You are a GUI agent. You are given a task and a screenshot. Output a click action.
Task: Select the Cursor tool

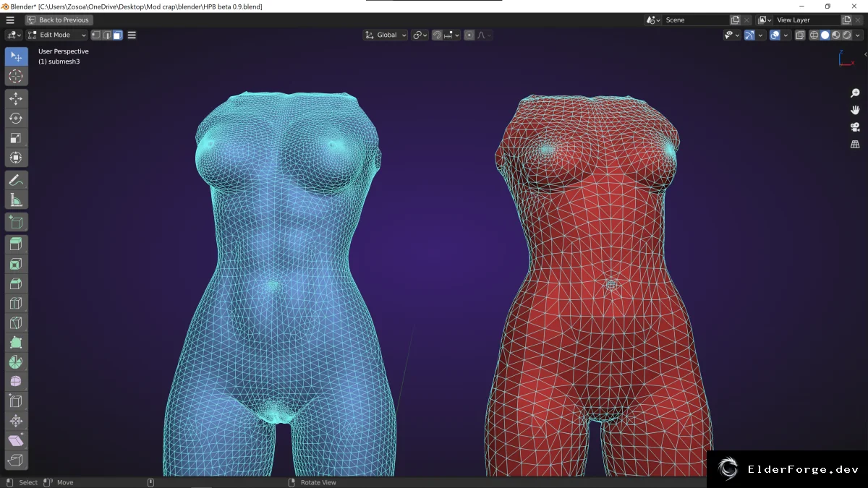(x=16, y=76)
